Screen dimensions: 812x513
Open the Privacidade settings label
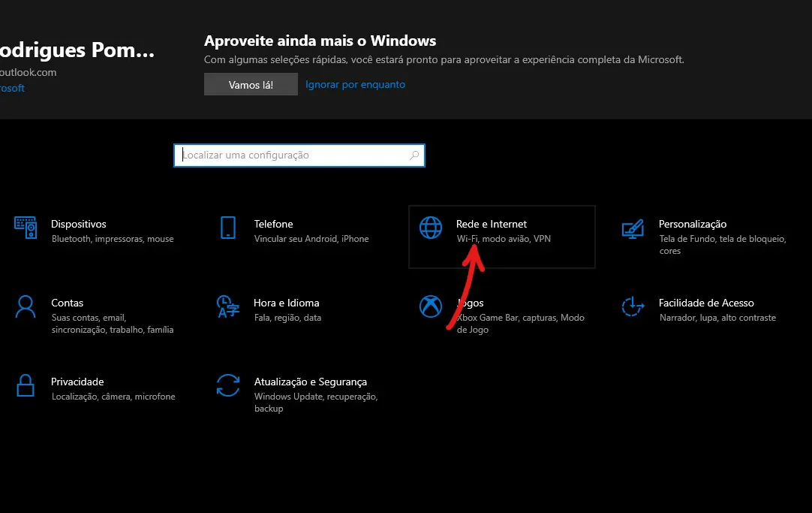point(77,382)
